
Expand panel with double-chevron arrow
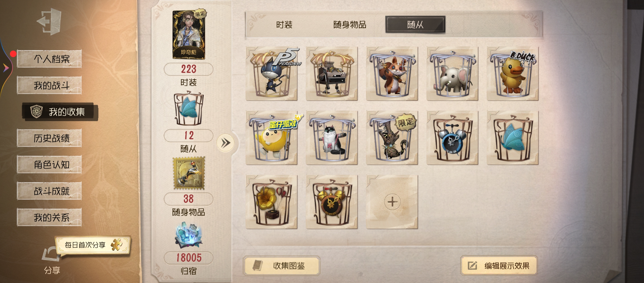click(225, 143)
